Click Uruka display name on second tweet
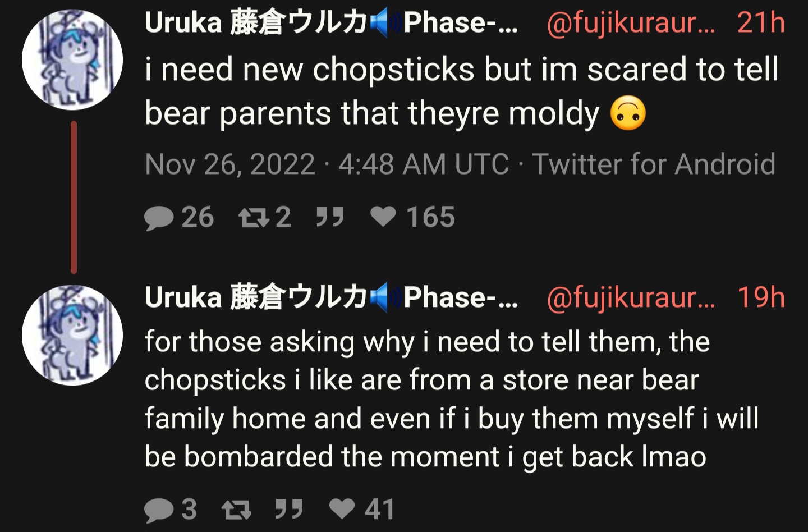Image resolution: width=808 pixels, height=532 pixels. (x=331, y=297)
